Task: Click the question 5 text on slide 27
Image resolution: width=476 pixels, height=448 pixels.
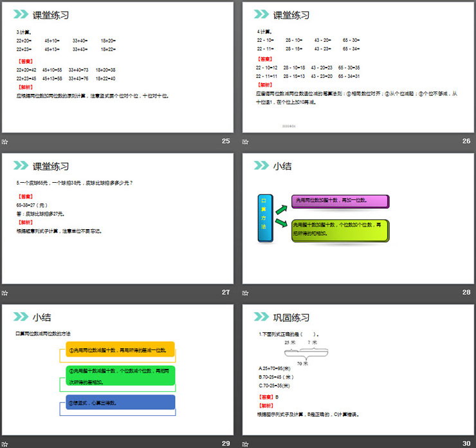Action: pyautogui.click(x=75, y=183)
